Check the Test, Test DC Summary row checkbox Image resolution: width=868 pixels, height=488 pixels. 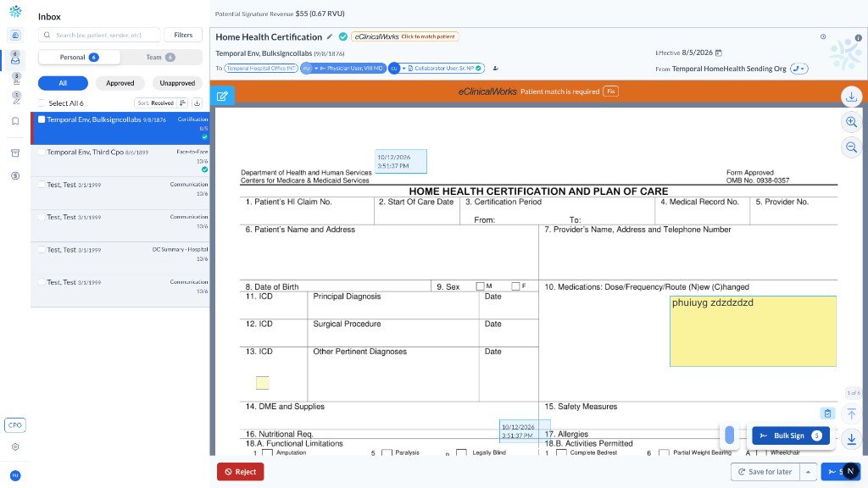[42, 250]
